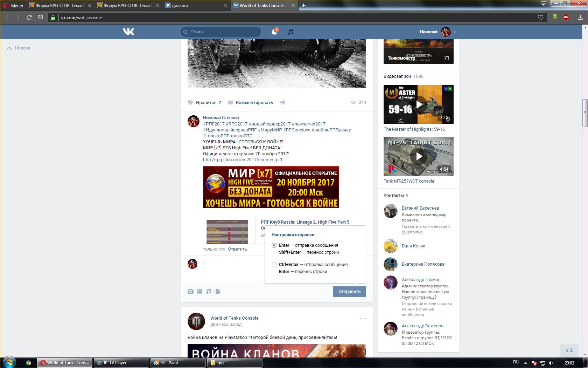The width and height of the screenshot is (588, 368).
Task: Open the online friends chat button
Action: click(569, 350)
